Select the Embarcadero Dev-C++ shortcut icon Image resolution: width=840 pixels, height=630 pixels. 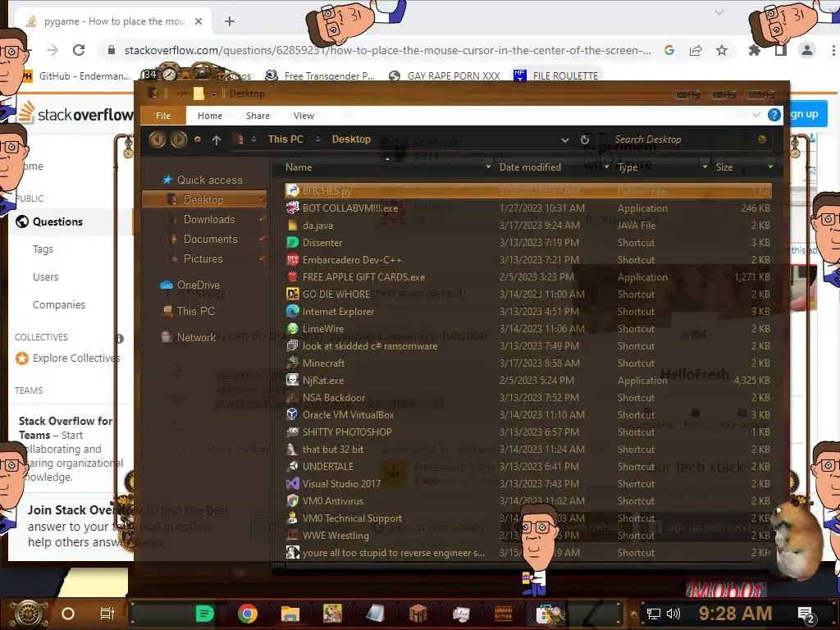coord(293,260)
